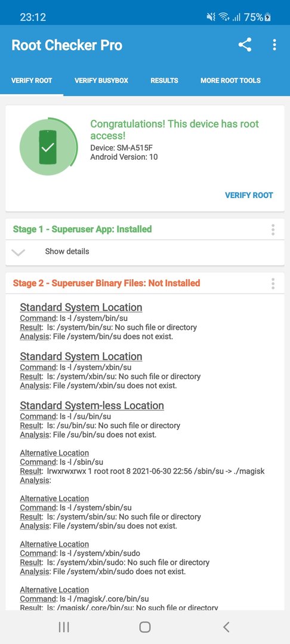
Task: Tap the share icon in header
Action: click(x=245, y=45)
